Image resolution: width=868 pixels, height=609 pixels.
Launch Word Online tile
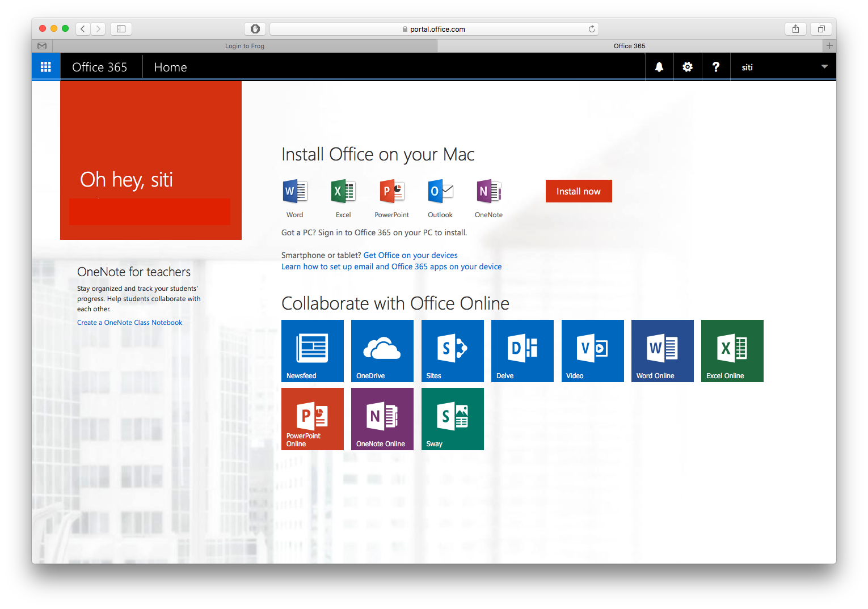(662, 350)
